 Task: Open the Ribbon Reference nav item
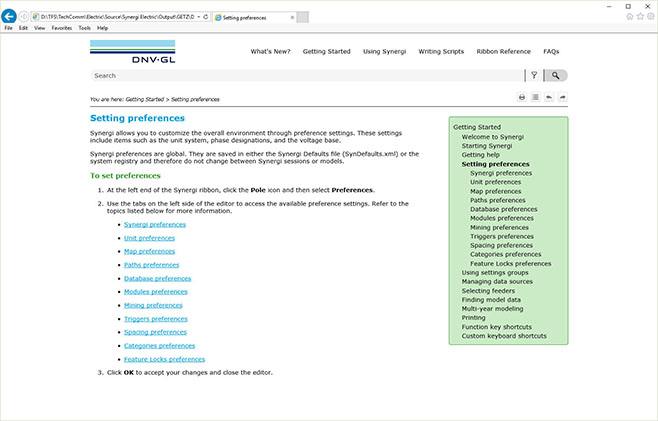tap(503, 52)
